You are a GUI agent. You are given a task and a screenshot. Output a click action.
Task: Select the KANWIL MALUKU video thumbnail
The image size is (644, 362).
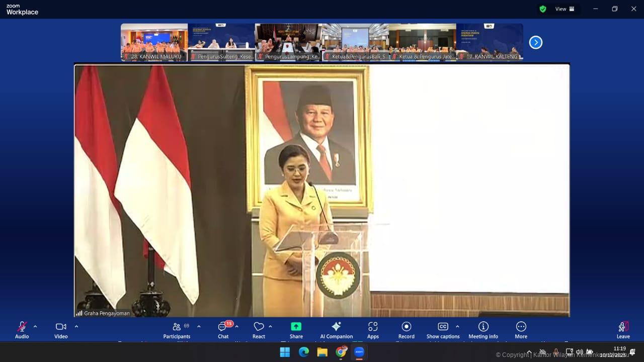pyautogui.click(x=154, y=42)
